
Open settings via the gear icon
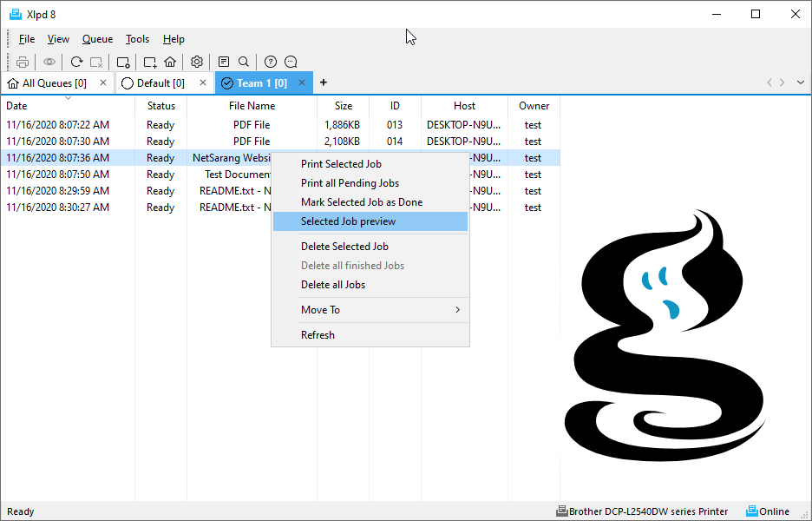coord(196,63)
